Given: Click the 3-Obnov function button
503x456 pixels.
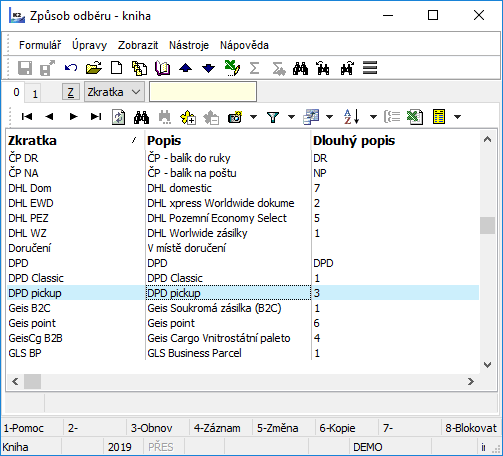Looking at the screenshot, I should point(158,428).
